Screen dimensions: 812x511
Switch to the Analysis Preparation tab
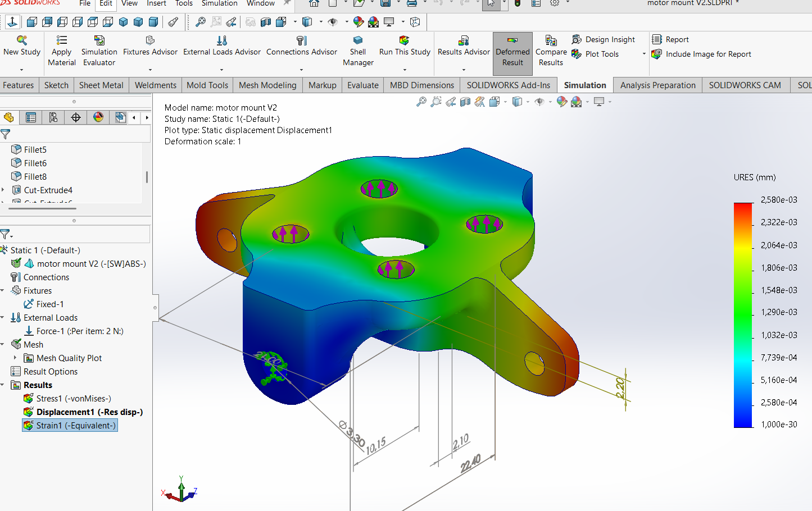pyautogui.click(x=657, y=85)
